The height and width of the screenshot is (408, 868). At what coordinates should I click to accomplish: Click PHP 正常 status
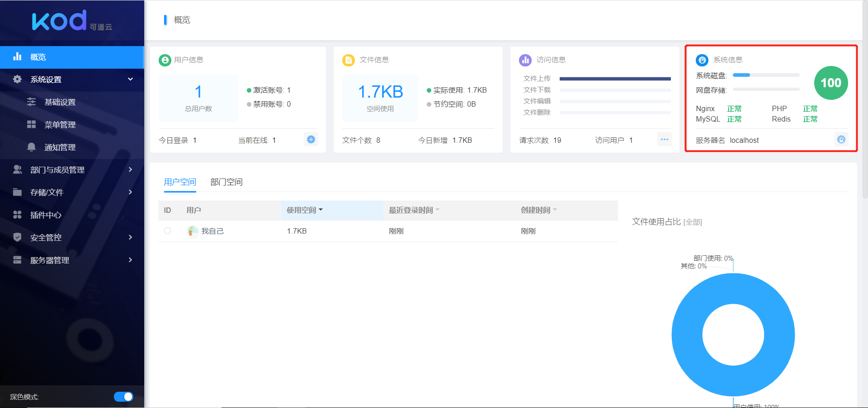point(795,109)
